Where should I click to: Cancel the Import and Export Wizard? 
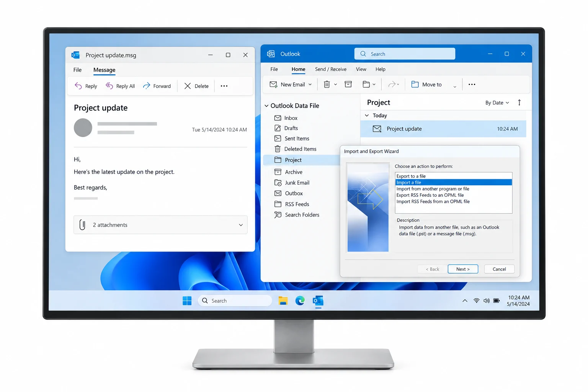[x=499, y=269]
